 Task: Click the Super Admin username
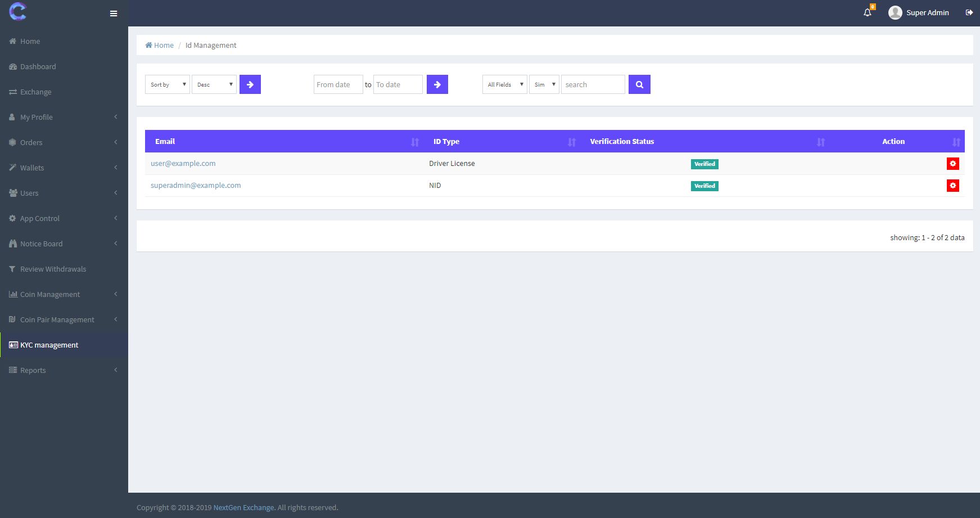point(928,12)
